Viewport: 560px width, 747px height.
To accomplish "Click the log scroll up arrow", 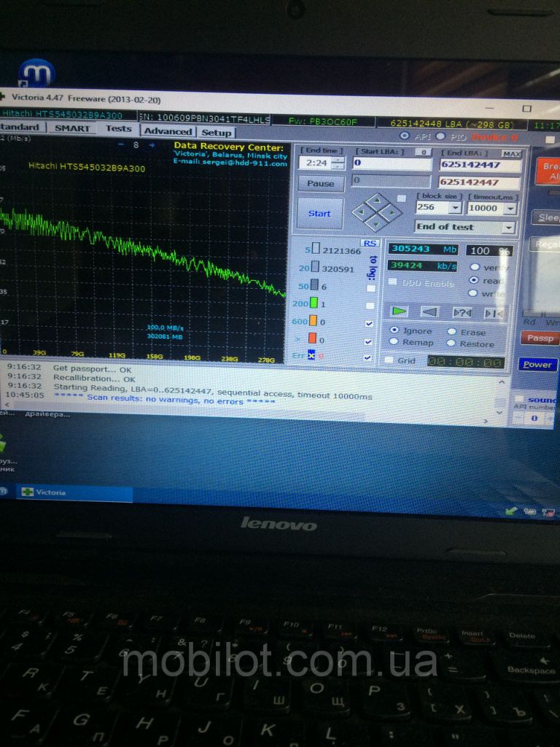I will (x=502, y=382).
